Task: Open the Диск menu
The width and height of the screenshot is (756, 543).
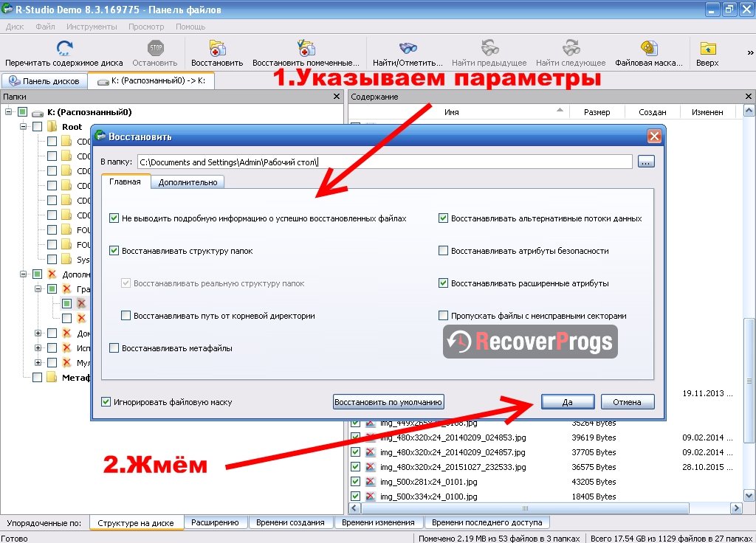Action: 15,27
